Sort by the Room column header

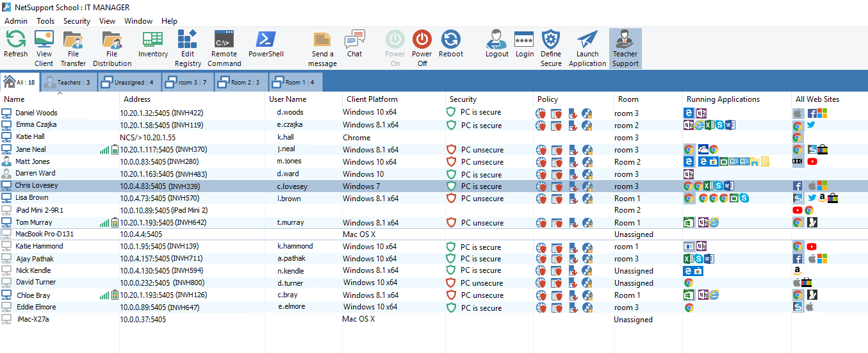[628, 99]
